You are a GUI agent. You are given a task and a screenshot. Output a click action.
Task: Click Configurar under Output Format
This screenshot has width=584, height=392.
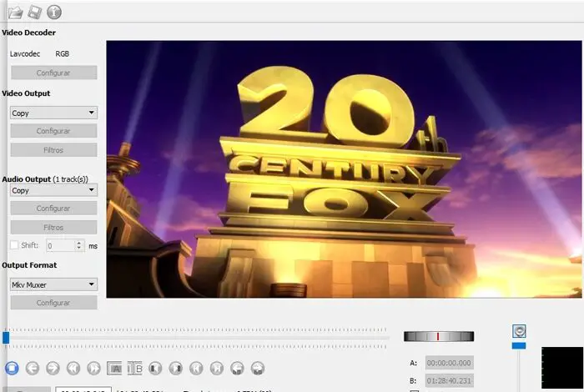53,303
